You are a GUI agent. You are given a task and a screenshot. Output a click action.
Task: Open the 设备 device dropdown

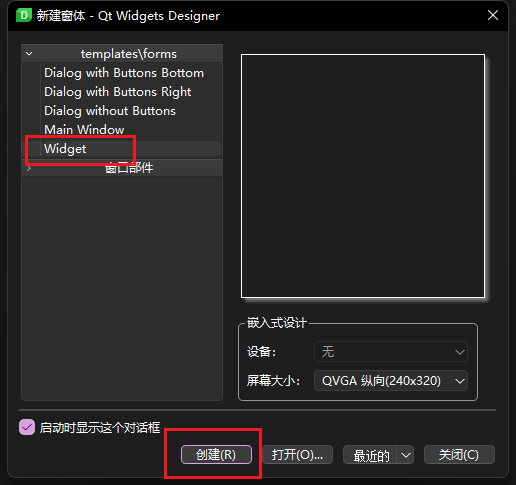click(391, 352)
